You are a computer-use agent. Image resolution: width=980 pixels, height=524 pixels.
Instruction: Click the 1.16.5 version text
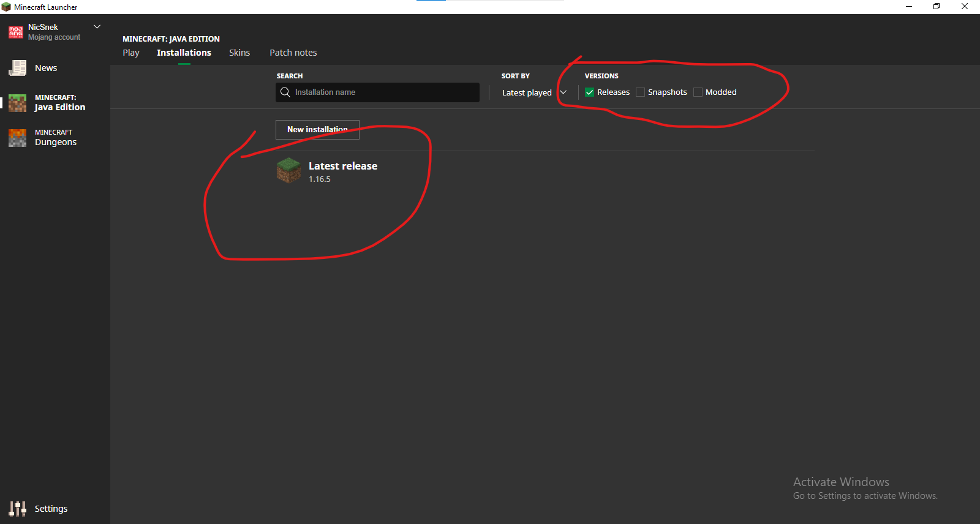click(320, 179)
